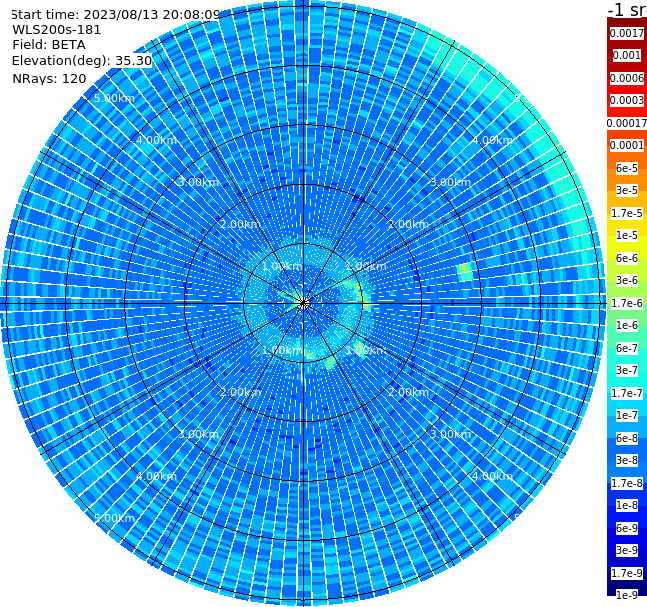Screen dimensions: 647x607
Task: Select the 4.00km range label in lower-right quadrant
Action: (492, 476)
